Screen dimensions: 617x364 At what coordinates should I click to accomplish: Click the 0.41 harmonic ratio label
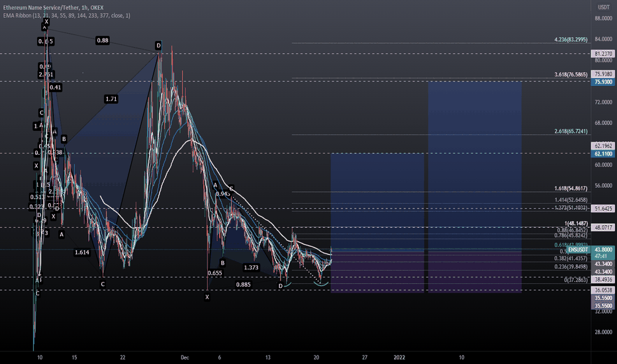tap(56, 87)
